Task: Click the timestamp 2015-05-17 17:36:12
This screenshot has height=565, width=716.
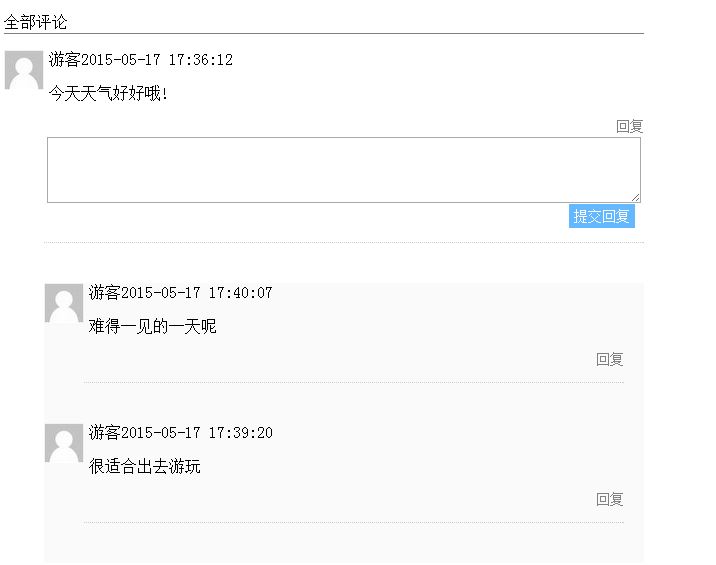Action: point(157,60)
